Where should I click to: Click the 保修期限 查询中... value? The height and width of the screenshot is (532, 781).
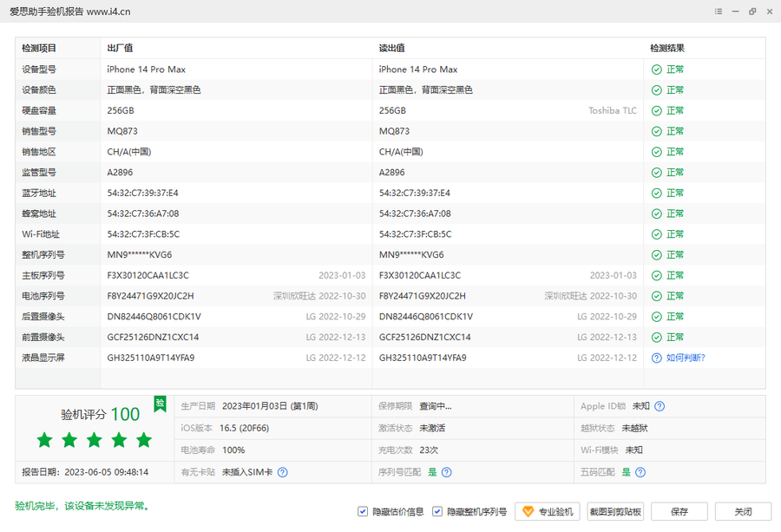436,406
